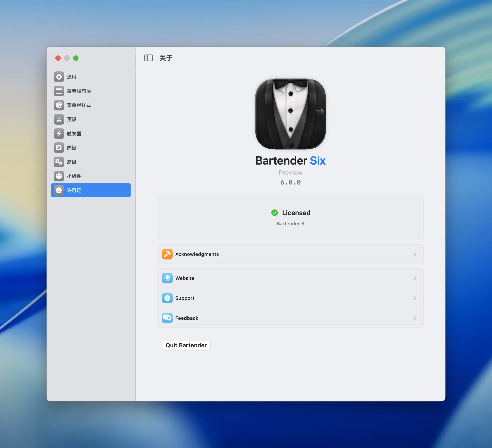Select 小组件 in the sidebar
This screenshot has width=492, height=448.
tap(91, 176)
